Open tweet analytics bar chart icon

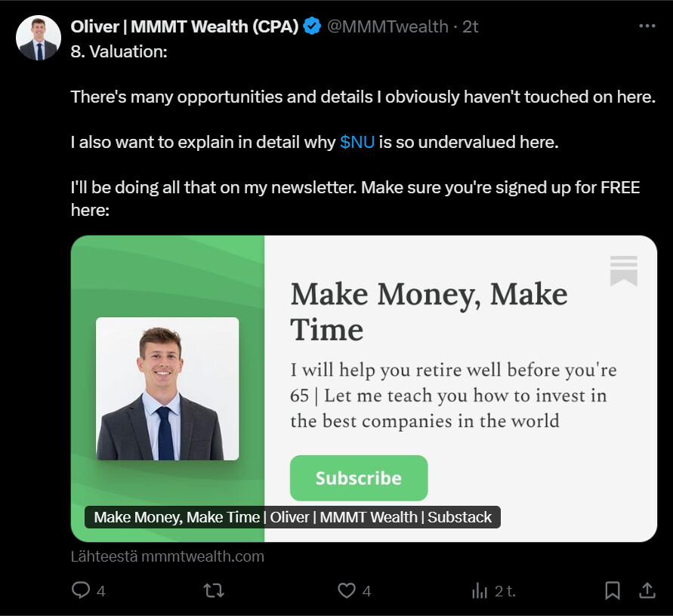(x=480, y=590)
